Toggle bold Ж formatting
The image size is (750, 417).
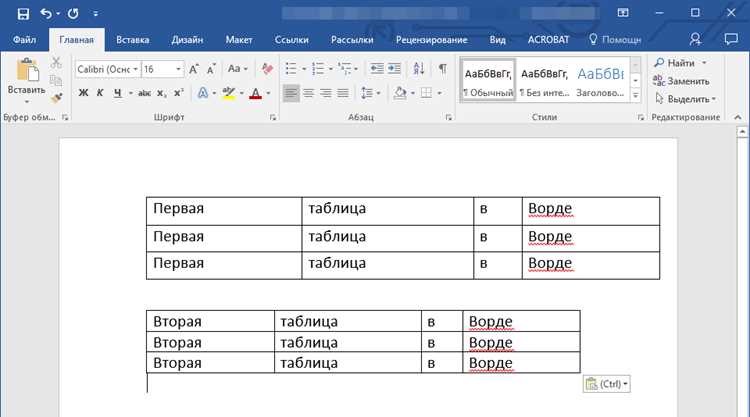pyautogui.click(x=83, y=93)
